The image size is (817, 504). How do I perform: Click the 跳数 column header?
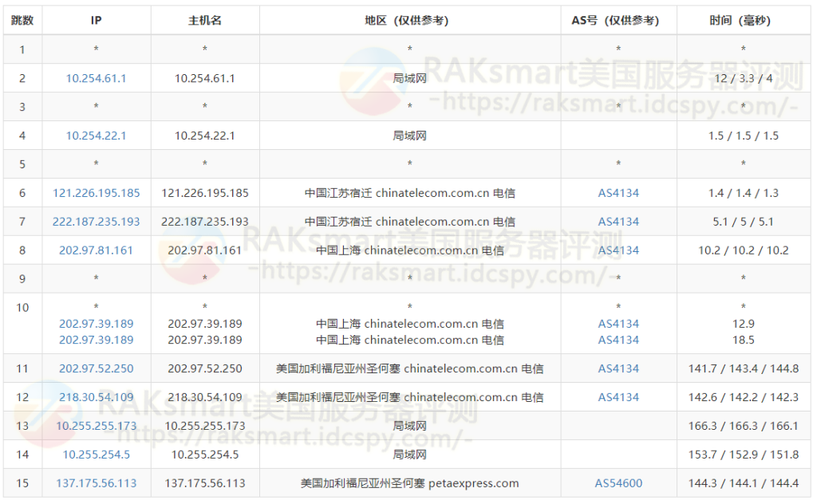click(x=22, y=20)
